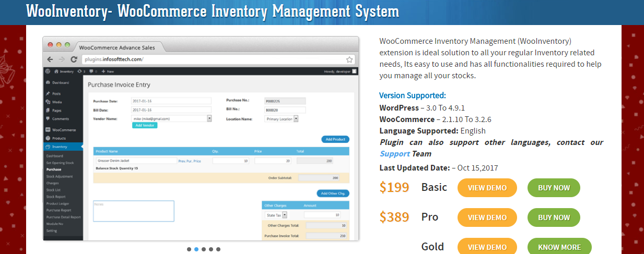Click the Add Other Chg. button
644x254 pixels.
pos(333,193)
